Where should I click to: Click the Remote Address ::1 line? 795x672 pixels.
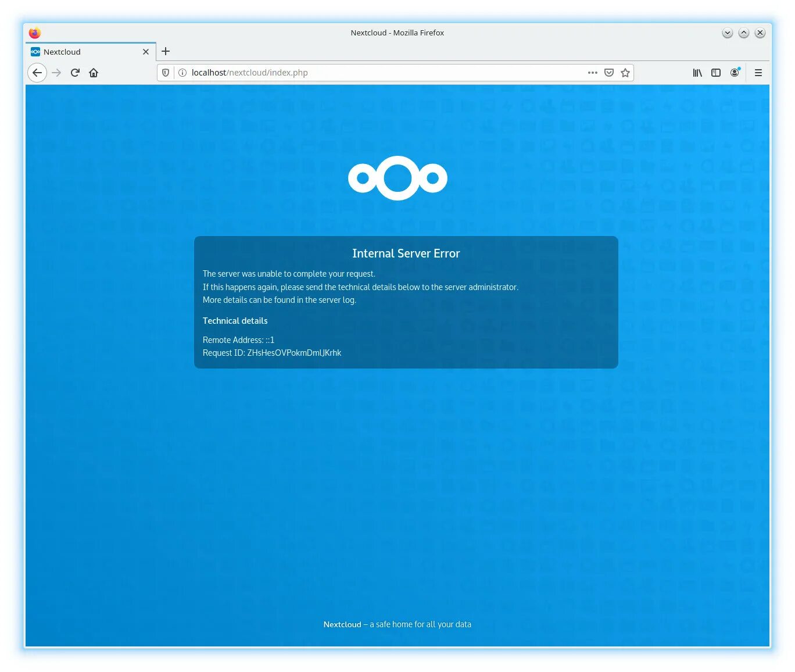tap(238, 340)
